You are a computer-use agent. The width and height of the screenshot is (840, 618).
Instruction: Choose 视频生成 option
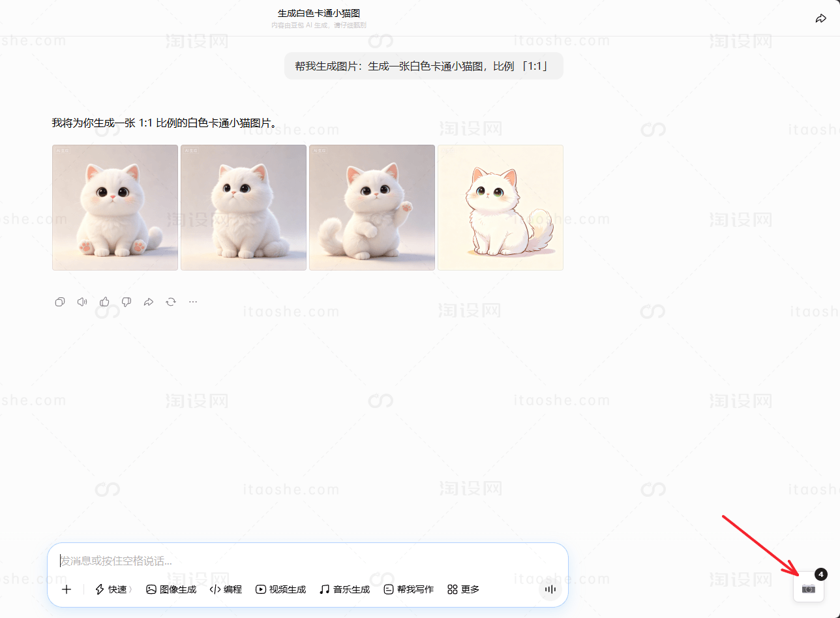(x=280, y=589)
